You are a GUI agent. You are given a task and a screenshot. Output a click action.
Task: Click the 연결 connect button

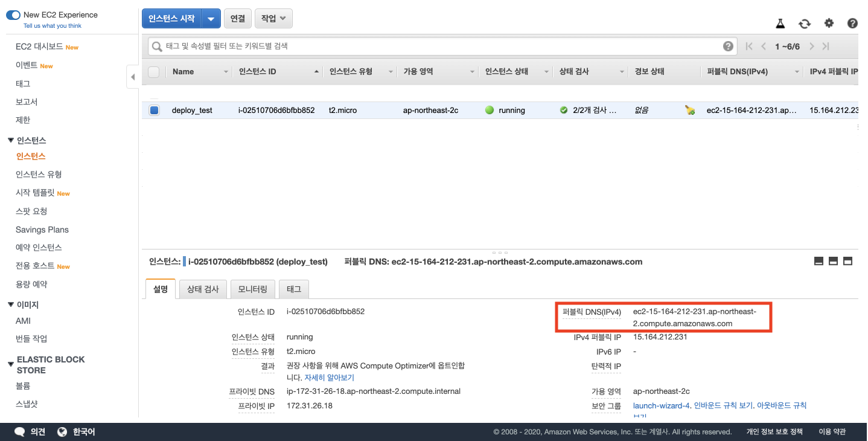click(x=238, y=19)
